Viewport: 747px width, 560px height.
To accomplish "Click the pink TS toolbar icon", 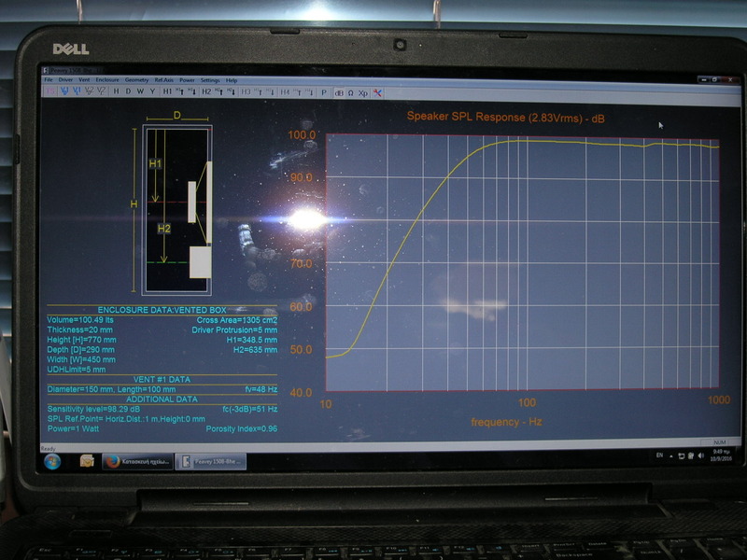I will coord(50,91).
